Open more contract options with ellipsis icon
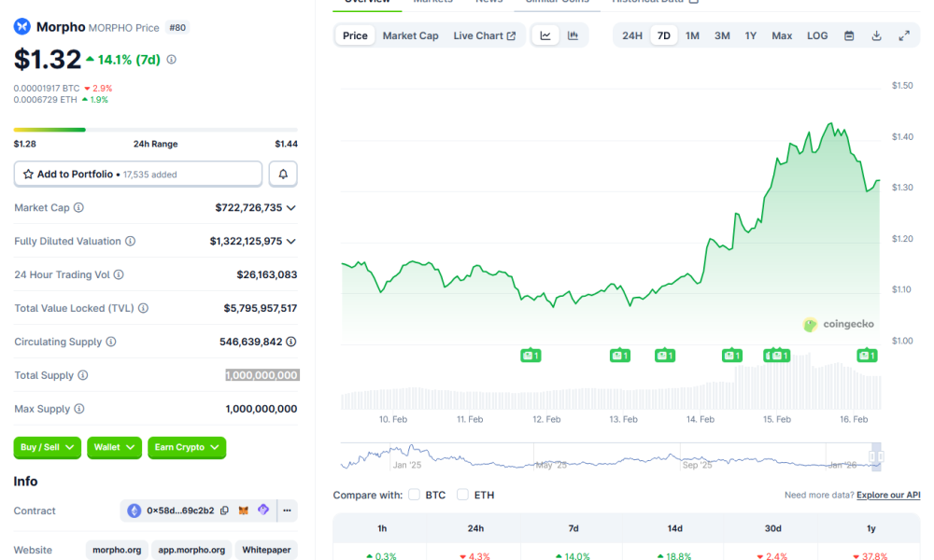The height and width of the screenshot is (560, 934). (x=287, y=511)
